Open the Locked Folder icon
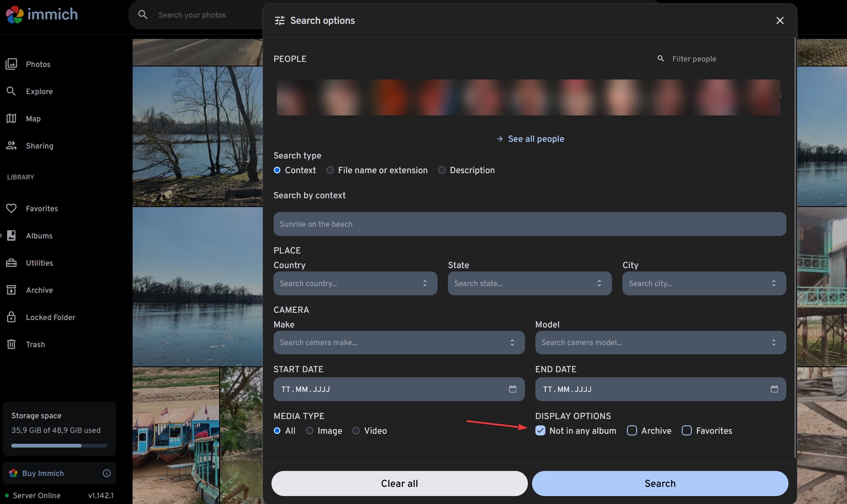The image size is (847, 504). [x=11, y=317]
